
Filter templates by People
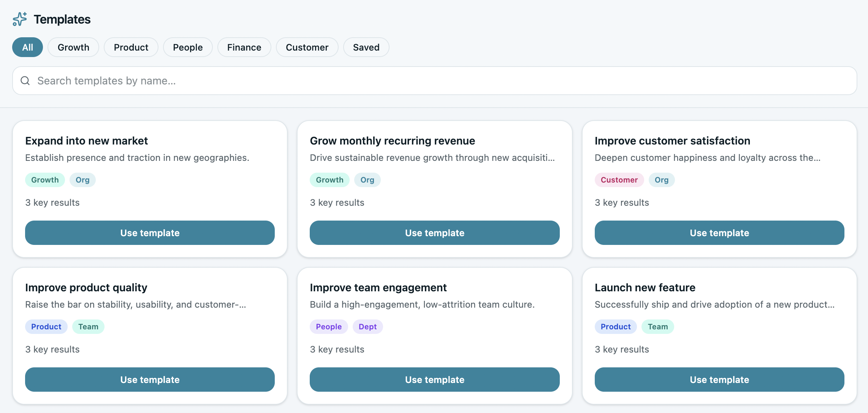coord(188,47)
